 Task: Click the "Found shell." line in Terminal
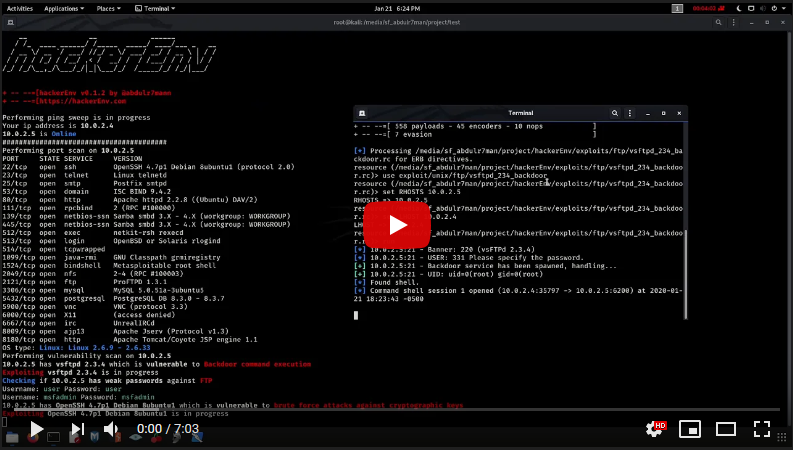point(393,283)
